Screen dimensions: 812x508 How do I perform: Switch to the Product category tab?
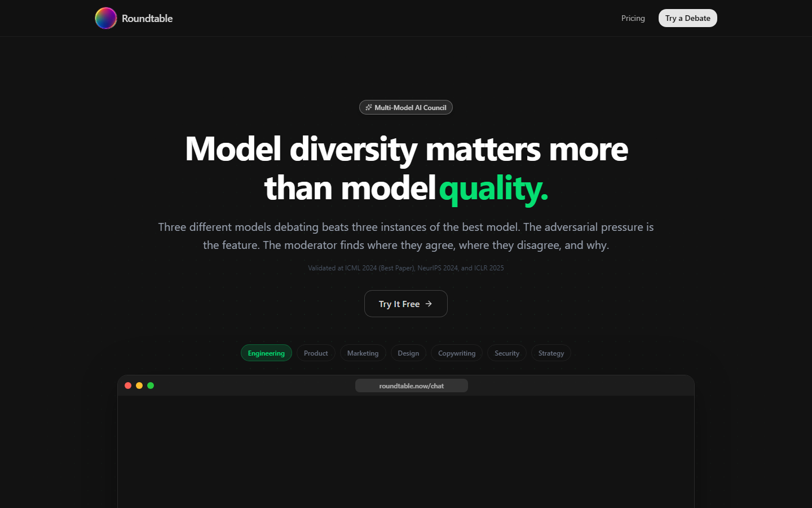pyautogui.click(x=316, y=353)
